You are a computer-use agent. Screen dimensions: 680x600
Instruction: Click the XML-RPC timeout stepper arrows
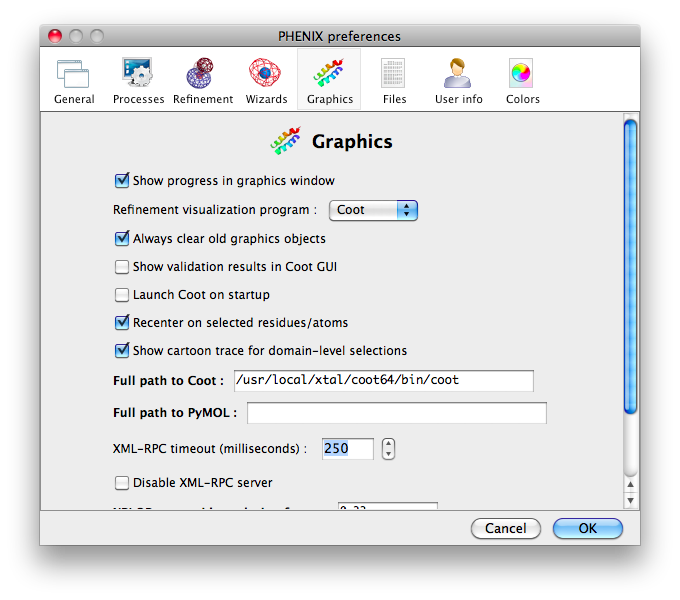tap(389, 449)
